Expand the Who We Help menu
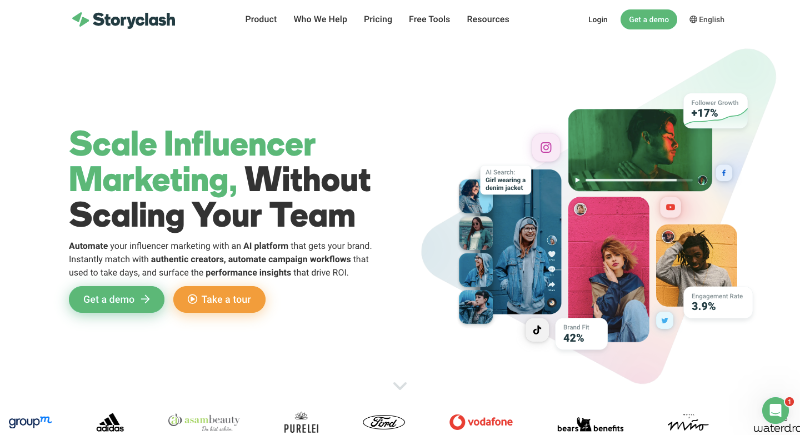This screenshot has width=800, height=435. pos(320,19)
